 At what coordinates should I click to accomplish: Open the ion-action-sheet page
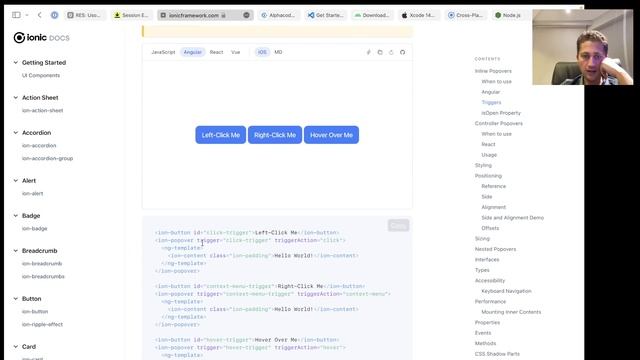42,111
